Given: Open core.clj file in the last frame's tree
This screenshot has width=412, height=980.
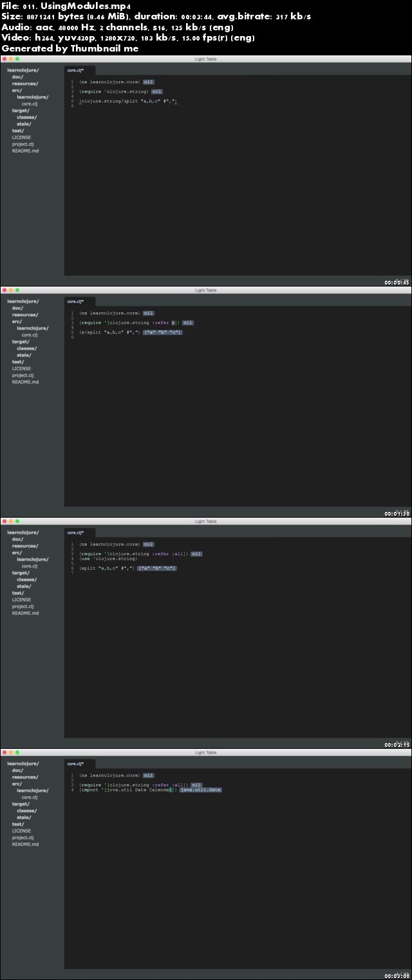Looking at the screenshot, I should (29, 797).
